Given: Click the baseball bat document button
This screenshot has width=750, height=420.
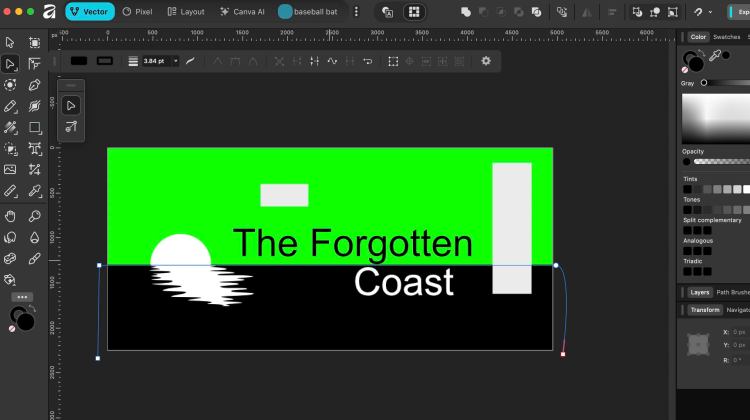Looking at the screenshot, I should 308,12.
